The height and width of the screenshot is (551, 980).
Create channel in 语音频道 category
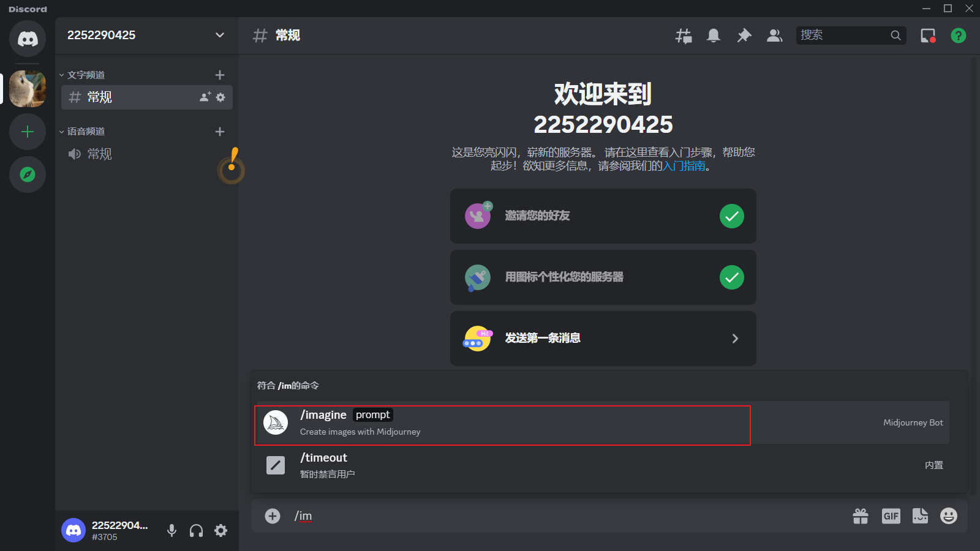click(220, 132)
